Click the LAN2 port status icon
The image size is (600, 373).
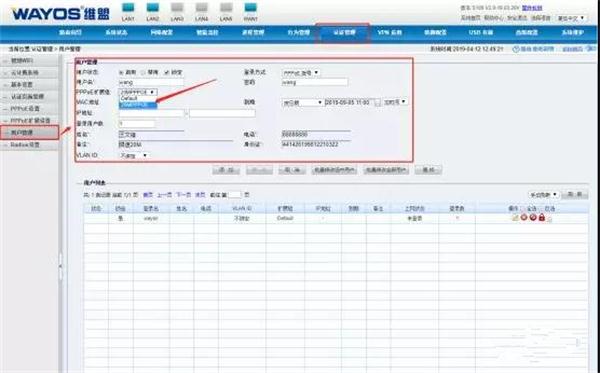(153, 8)
